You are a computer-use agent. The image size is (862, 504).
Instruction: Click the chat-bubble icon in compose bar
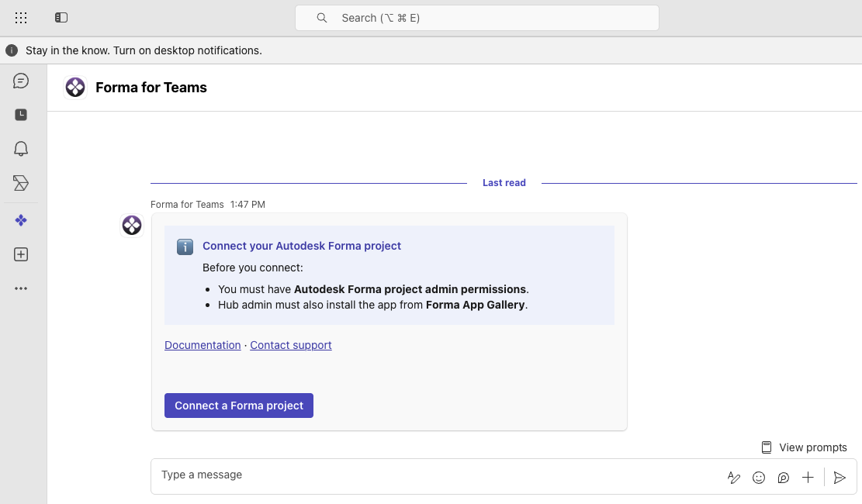(x=784, y=478)
